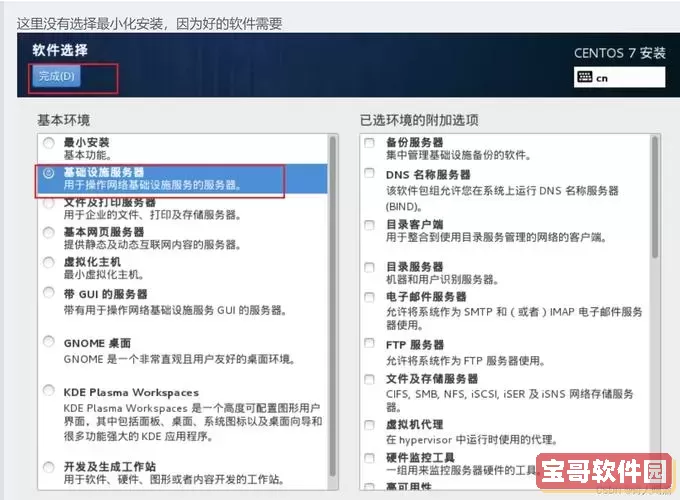Click the 基本环境 section heading
The width and height of the screenshot is (680, 500).
[x=64, y=120]
